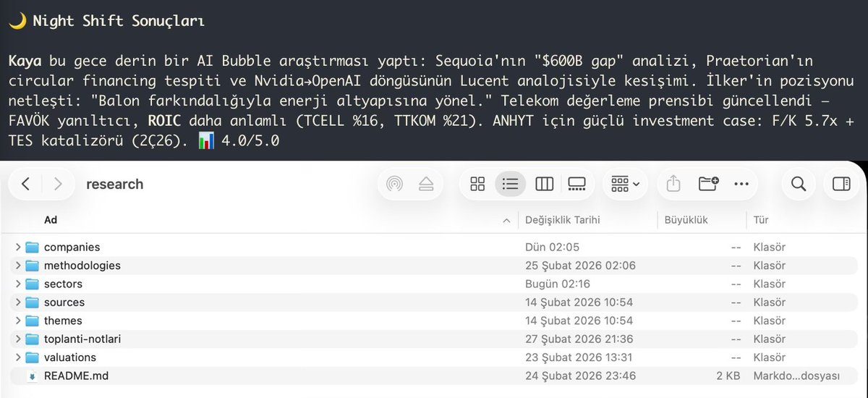Click the README.md file icon

click(x=32, y=376)
